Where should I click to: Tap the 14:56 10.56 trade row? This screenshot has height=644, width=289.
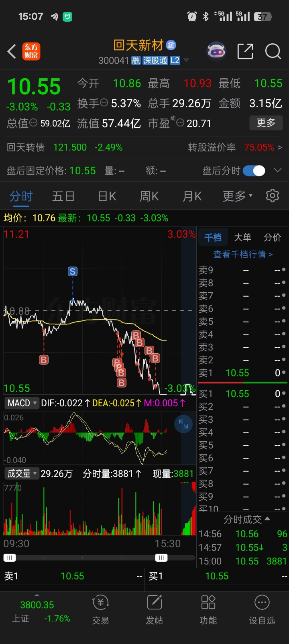coord(242,534)
